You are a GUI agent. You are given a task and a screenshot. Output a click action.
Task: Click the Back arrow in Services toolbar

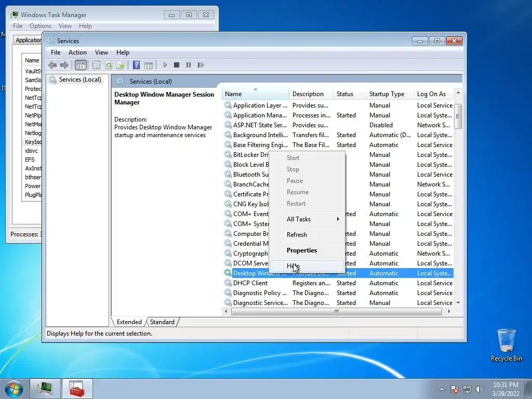pyautogui.click(x=52, y=65)
